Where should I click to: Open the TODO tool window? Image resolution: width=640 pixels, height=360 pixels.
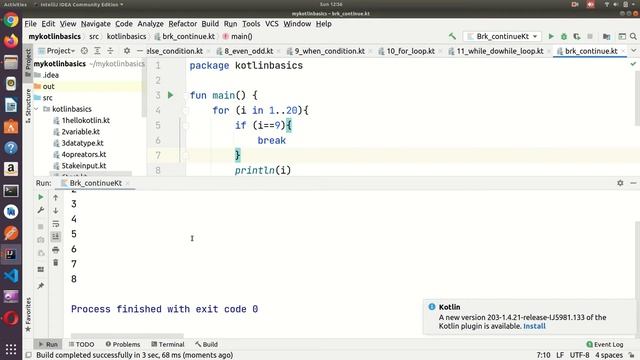[x=82, y=344]
